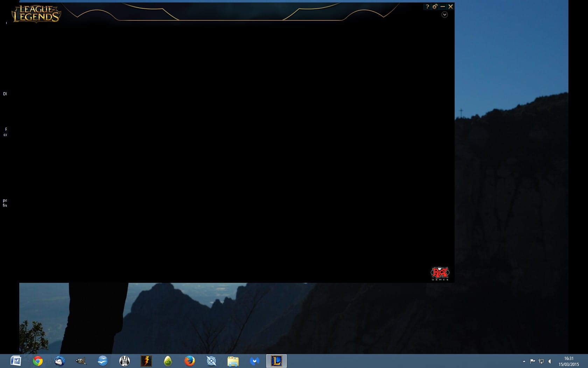This screenshot has width=588, height=368.
Task: Launch Firefox from the taskbar
Action: [x=190, y=361]
